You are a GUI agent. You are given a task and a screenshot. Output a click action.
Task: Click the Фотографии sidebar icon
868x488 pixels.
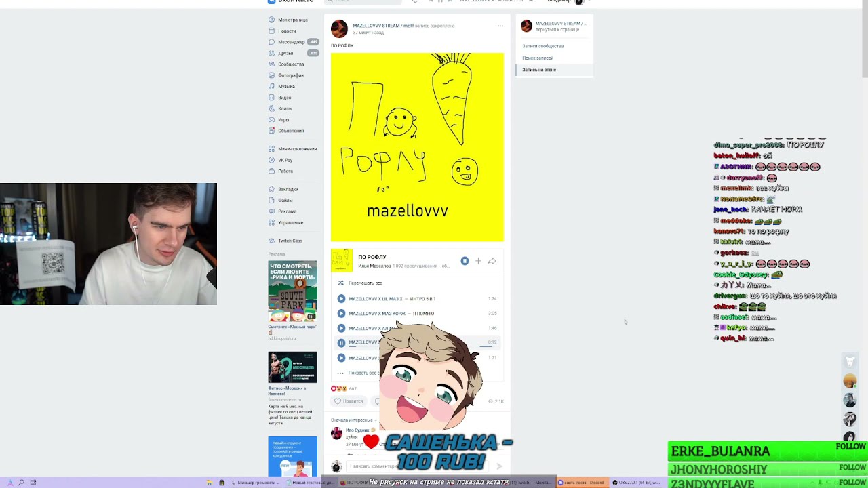pyautogui.click(x=272, y=75)
